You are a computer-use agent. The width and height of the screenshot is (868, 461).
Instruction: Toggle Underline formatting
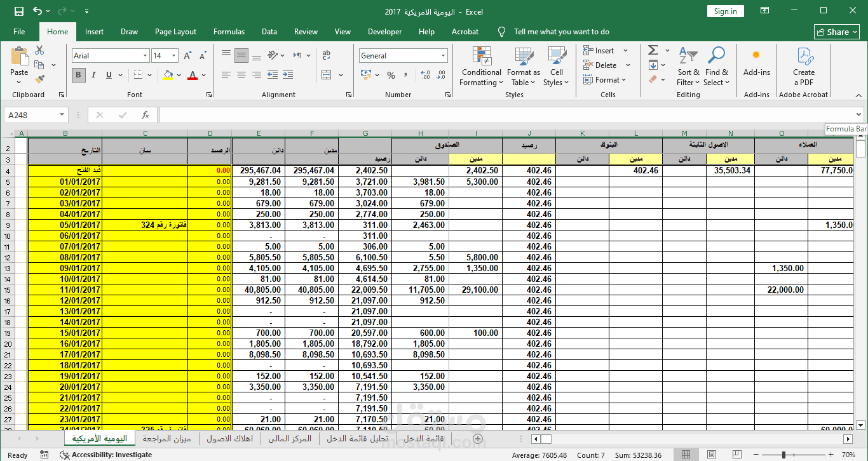tap(109, 75)
